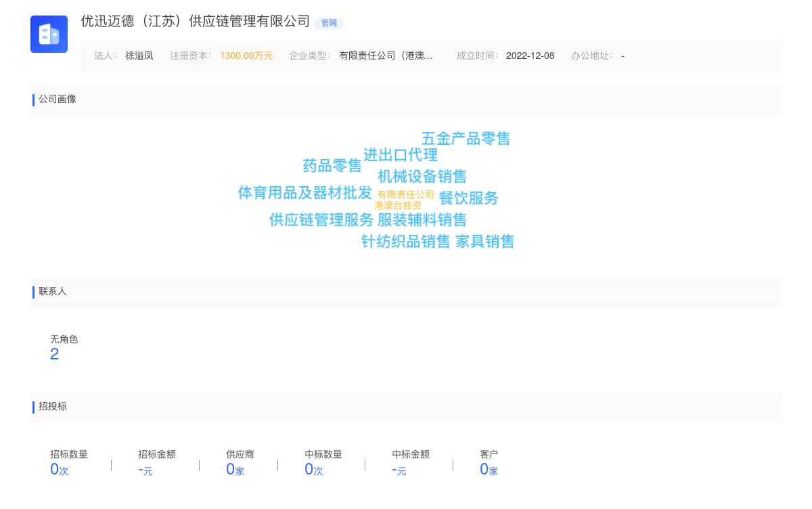Click orange tag 港澳台独资
The width and height of the screenshot is (812, 509).
click(398, 206)
